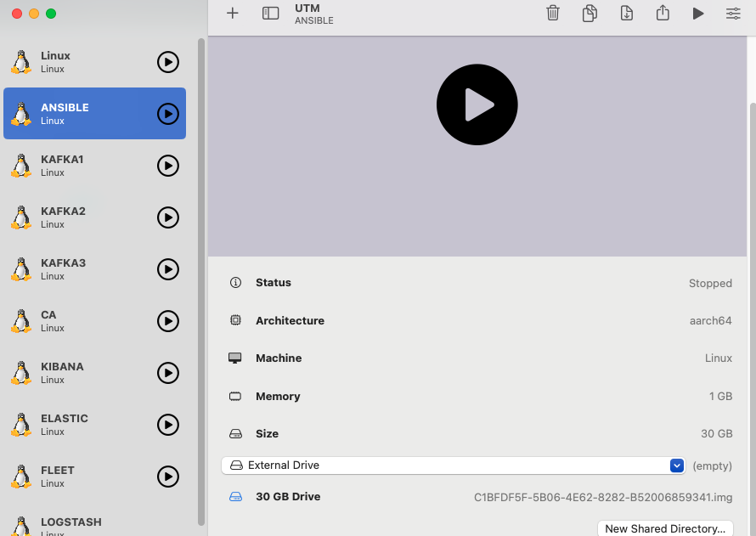Select the ELASTIC VM entry
This screenshot has height=536, width=756.
click(94, 425)
